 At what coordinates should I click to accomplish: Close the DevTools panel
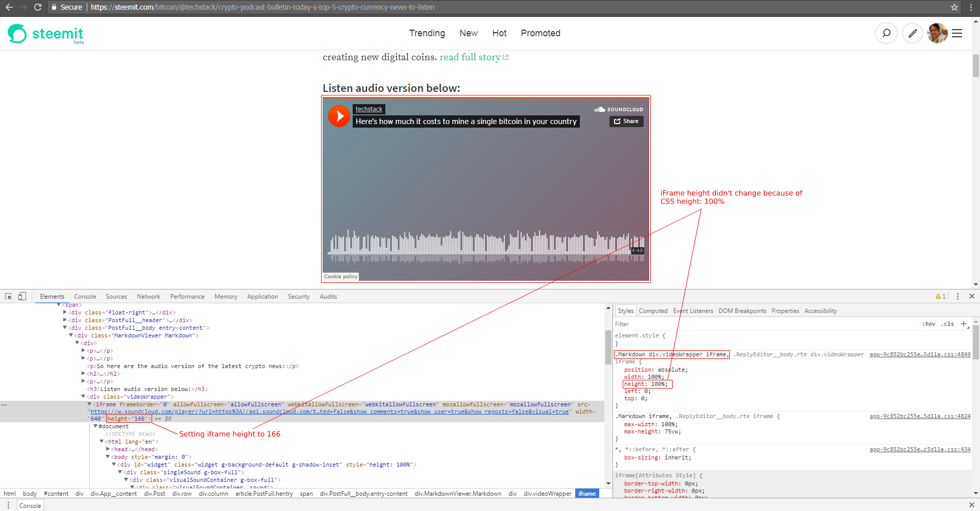[972, 297]
